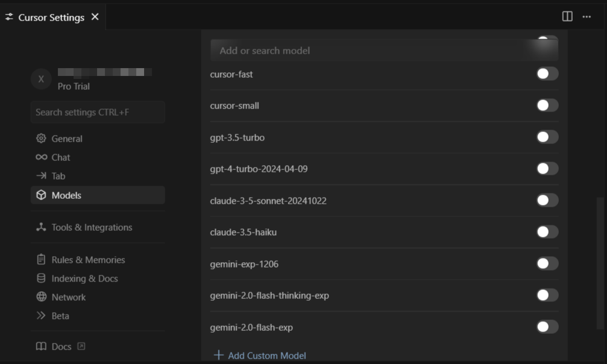Click the split editor layout icon
The width and height of the screenshot is (607, 364).
567,16
